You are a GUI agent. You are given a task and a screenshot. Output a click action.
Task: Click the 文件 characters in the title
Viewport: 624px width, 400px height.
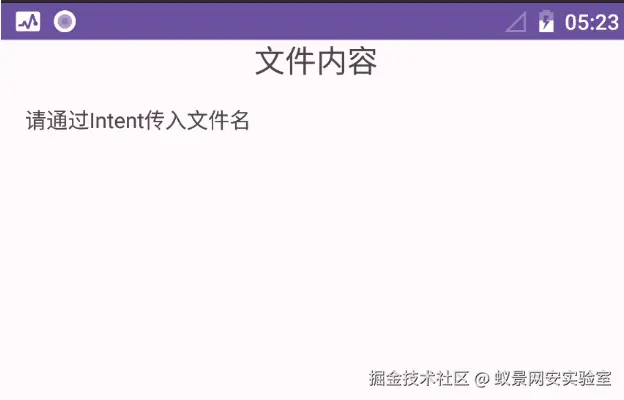tap(285, 62)
